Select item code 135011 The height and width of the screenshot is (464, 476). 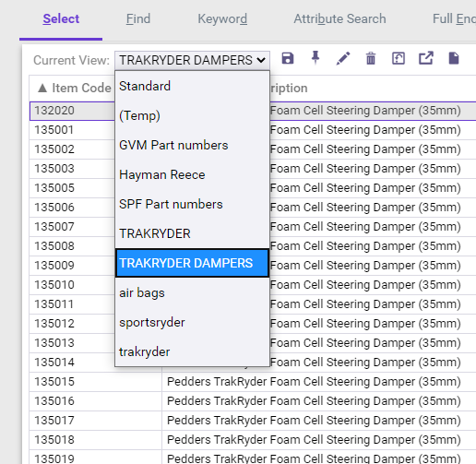coord(54,304)
